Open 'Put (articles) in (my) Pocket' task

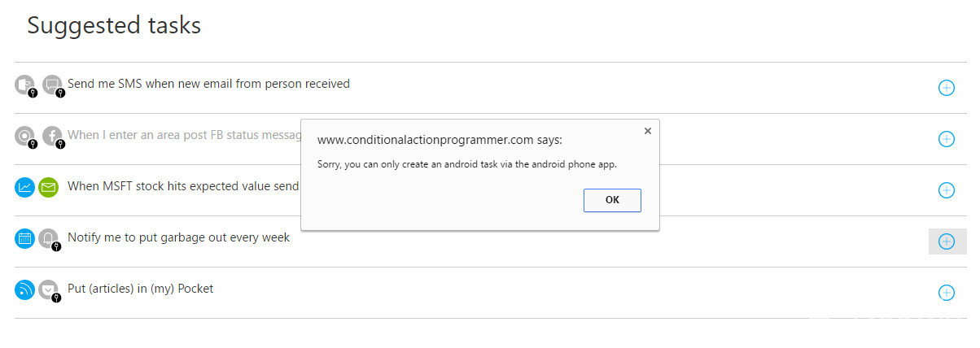pyautogui.click(x=140, y=288)
